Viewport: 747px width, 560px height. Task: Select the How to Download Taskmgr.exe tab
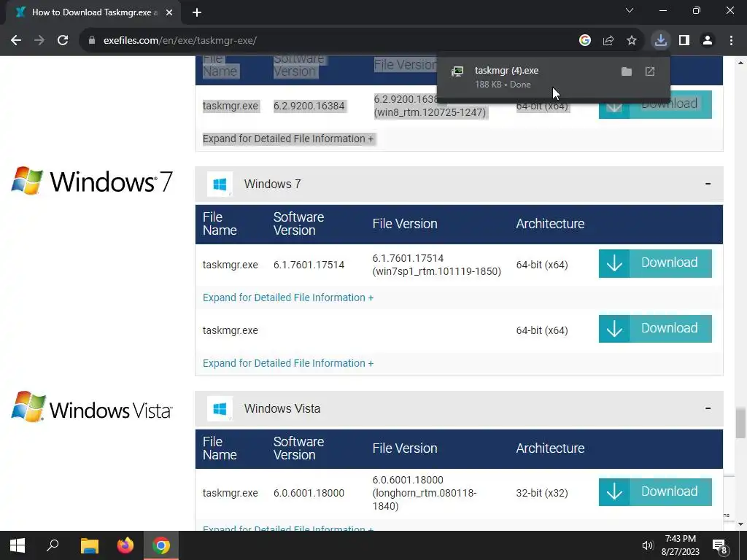(x=90, y=12)
